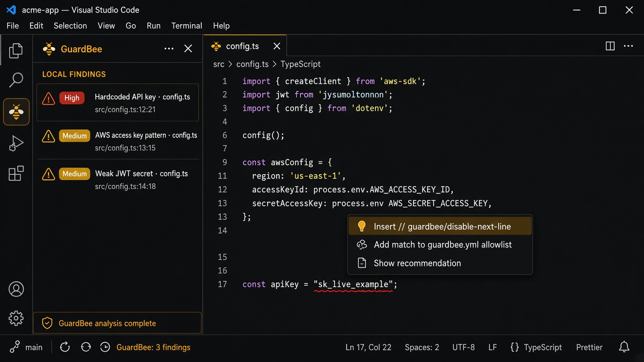Click GuardBee panel more actions ellipsis
Screen dimensions: 644x362
tap(169, 49)
